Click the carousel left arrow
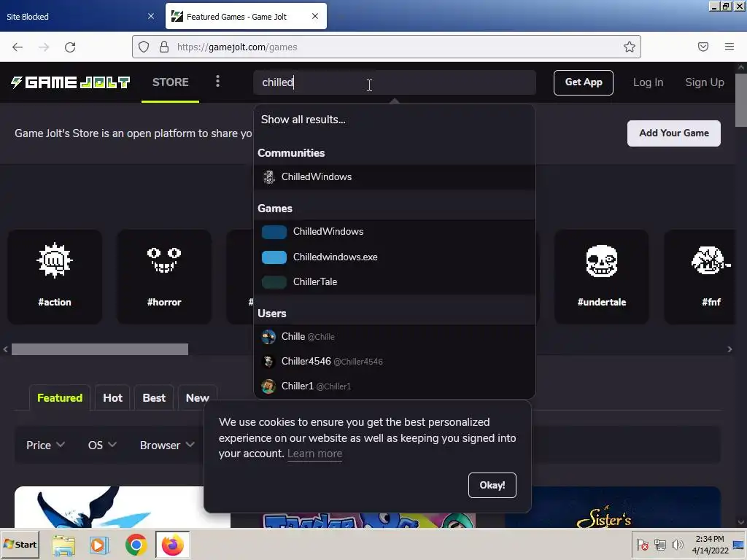Viewport: 747px width, 560px height. 5,349
